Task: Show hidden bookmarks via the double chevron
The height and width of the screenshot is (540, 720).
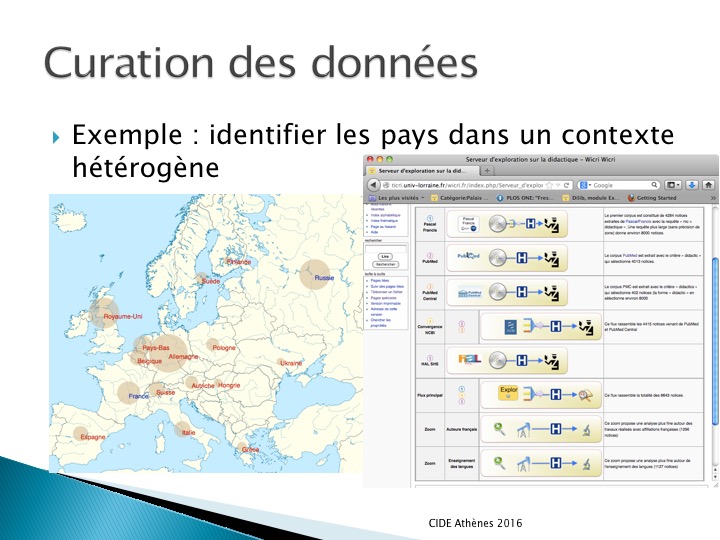Action: (713, 198)
